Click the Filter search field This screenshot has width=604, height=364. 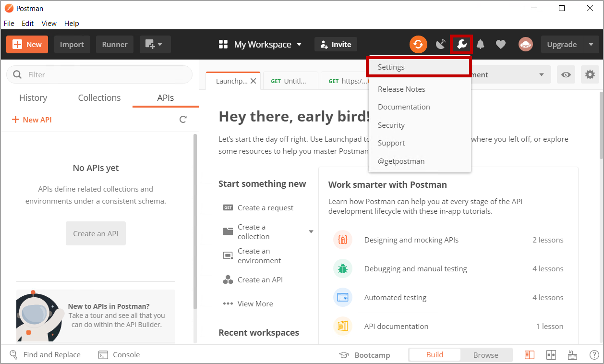(x=99, y=74)
